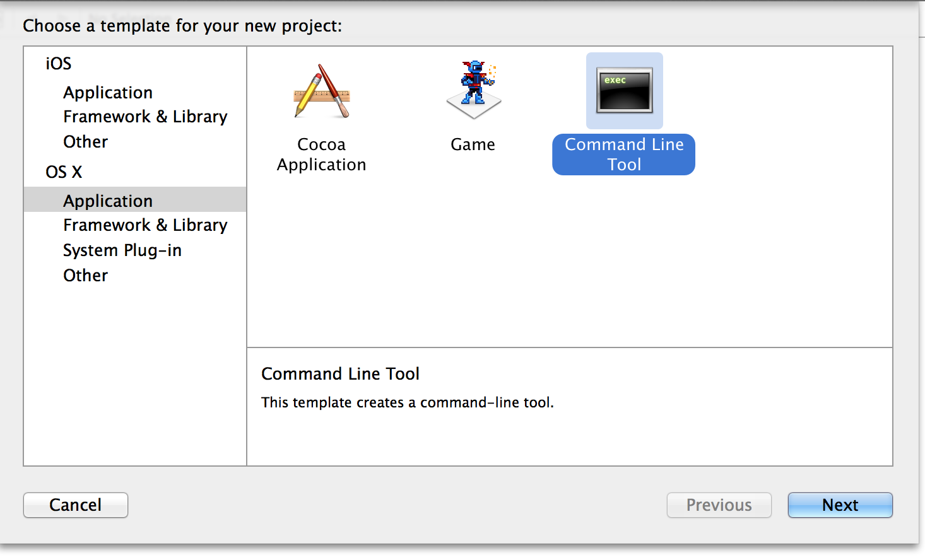Click the Cocoa Application label
The image size is (925, 560).
[322, 155]
